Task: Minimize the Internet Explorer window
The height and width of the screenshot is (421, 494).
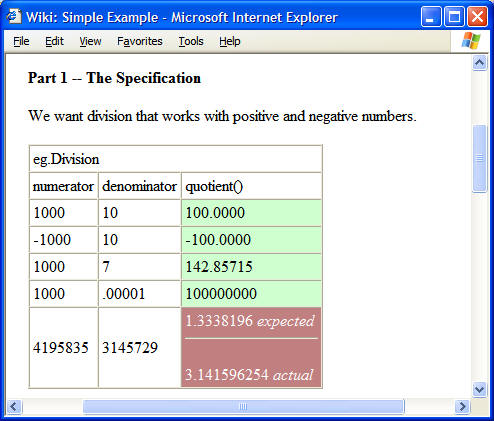Action: pos(431,17)
